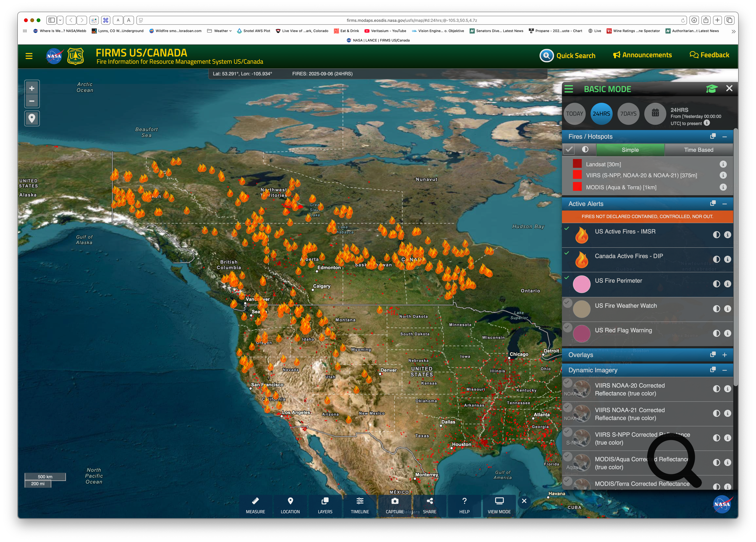Show info for US Red Flag Warning
The width and height of the screenshot is (756, 542).
pos(727,333)
